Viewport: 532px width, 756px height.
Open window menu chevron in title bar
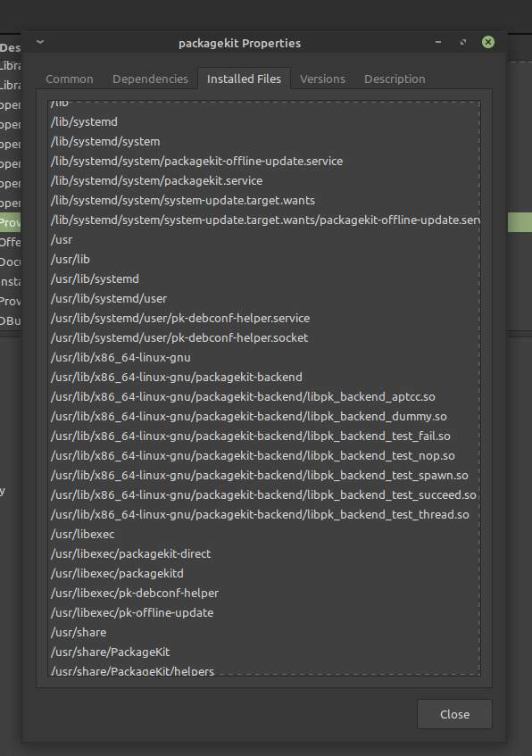(x=40, y=42)
